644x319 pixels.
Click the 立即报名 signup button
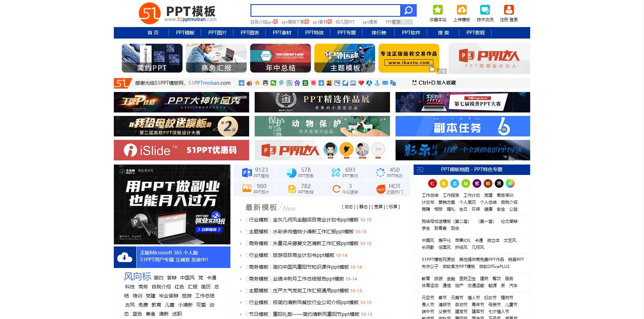click(210, 229)
